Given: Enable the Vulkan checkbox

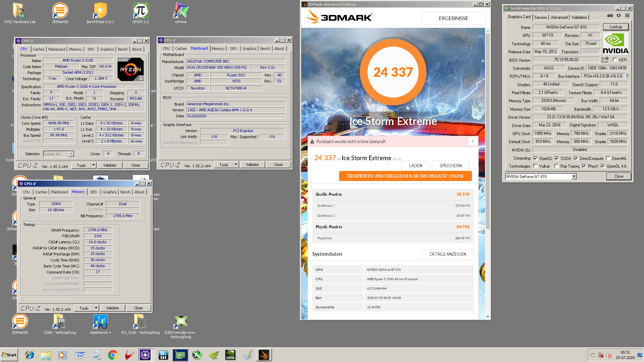Looking at the screenshot, I should pyautogui.click(x=535, y=166).
